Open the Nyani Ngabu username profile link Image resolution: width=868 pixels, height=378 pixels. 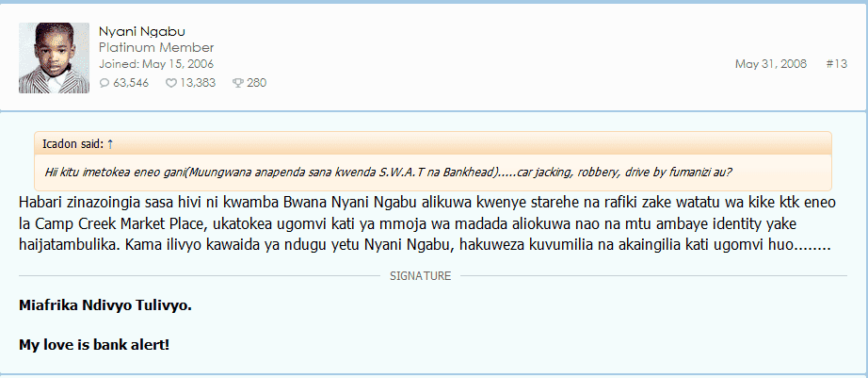coord(142,32)
